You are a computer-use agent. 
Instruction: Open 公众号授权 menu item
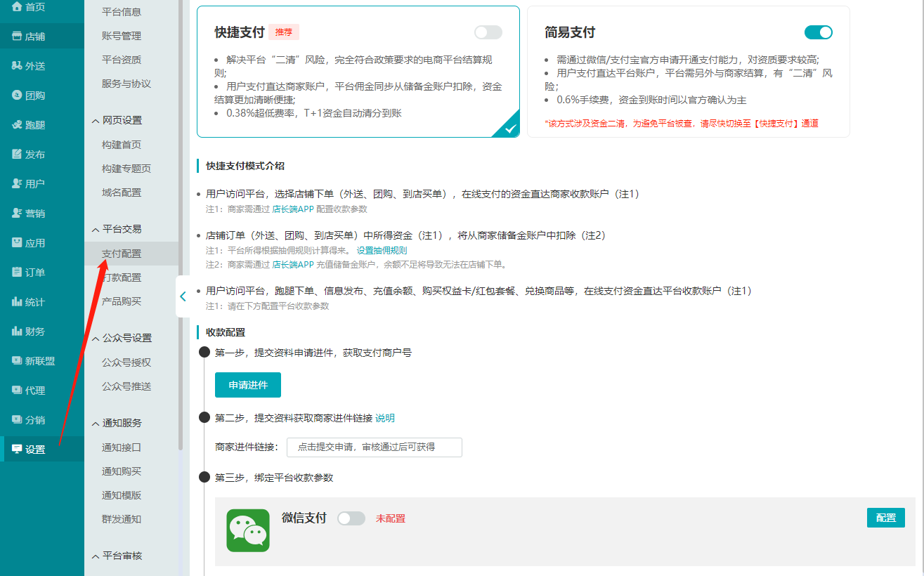click(126, 362)
